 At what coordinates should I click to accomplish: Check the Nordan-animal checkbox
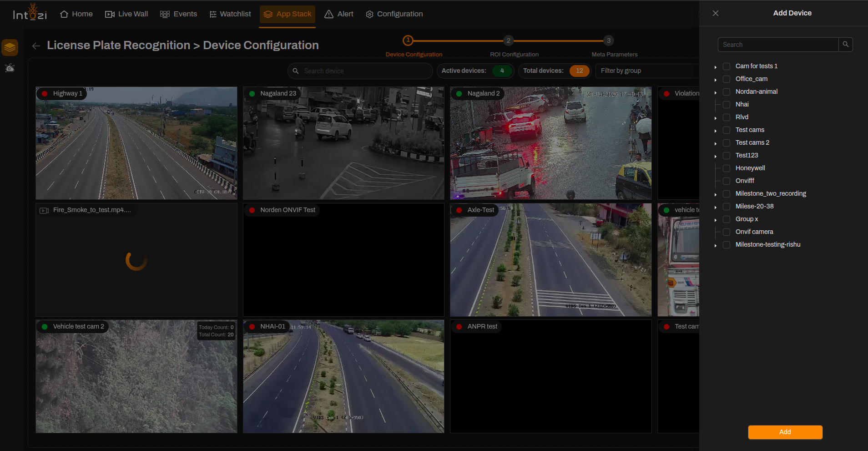[x=727, y=92]
